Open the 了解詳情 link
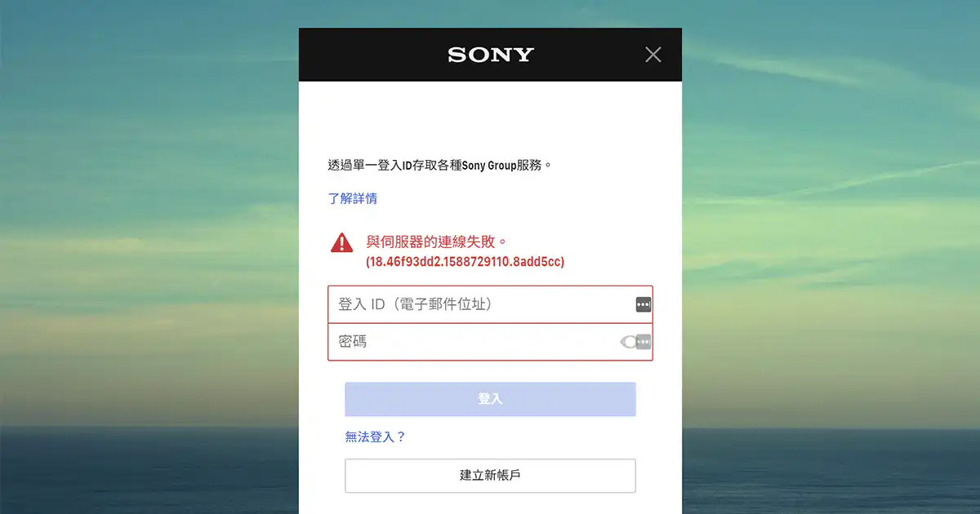 tap(353, 198)
